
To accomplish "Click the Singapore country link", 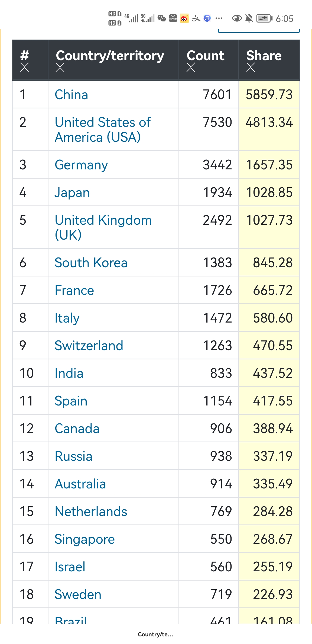I will point(84,539).
